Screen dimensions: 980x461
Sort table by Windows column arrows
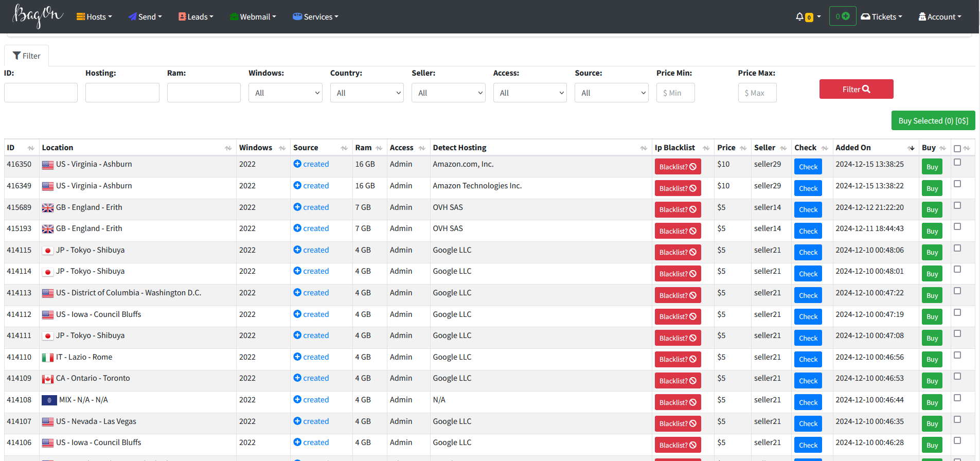[x=282, y=148]
